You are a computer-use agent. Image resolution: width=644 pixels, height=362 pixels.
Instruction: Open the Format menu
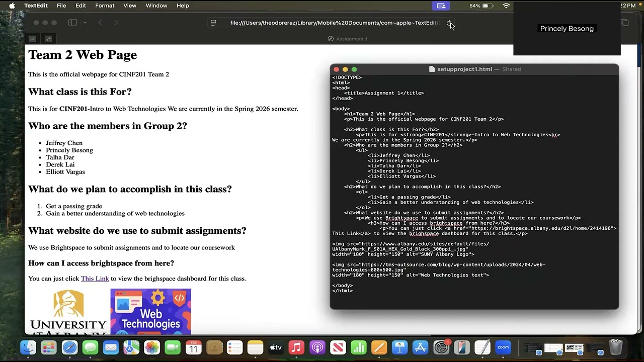pos(105,6)
